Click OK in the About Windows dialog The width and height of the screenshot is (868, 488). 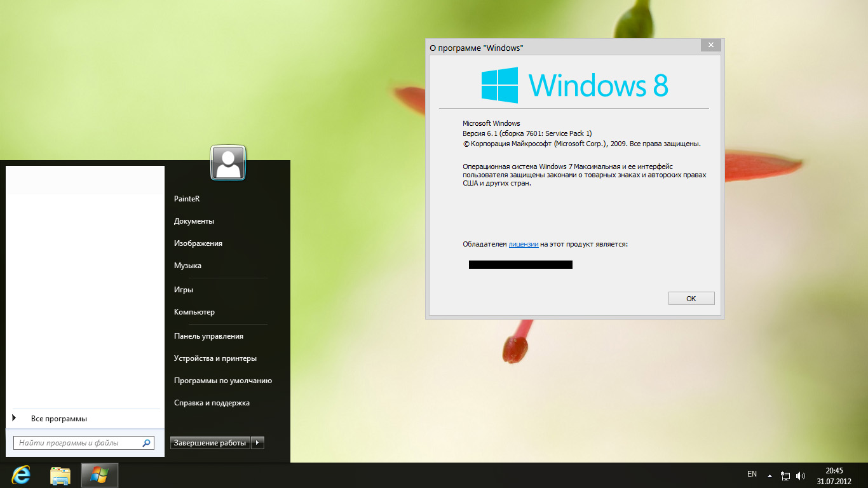click(x=691, y=299)
